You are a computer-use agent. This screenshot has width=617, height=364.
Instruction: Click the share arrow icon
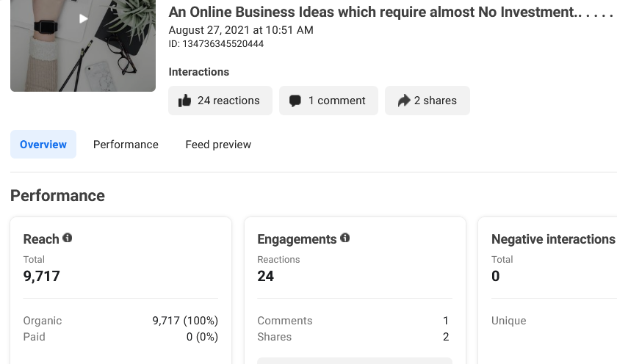tap(404, 101)
